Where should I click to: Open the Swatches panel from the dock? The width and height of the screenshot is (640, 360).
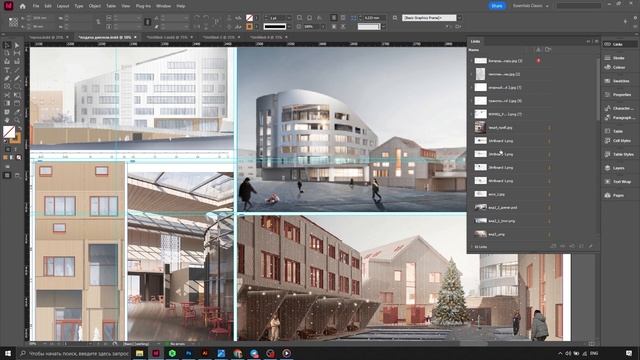(x=619, y=81)
